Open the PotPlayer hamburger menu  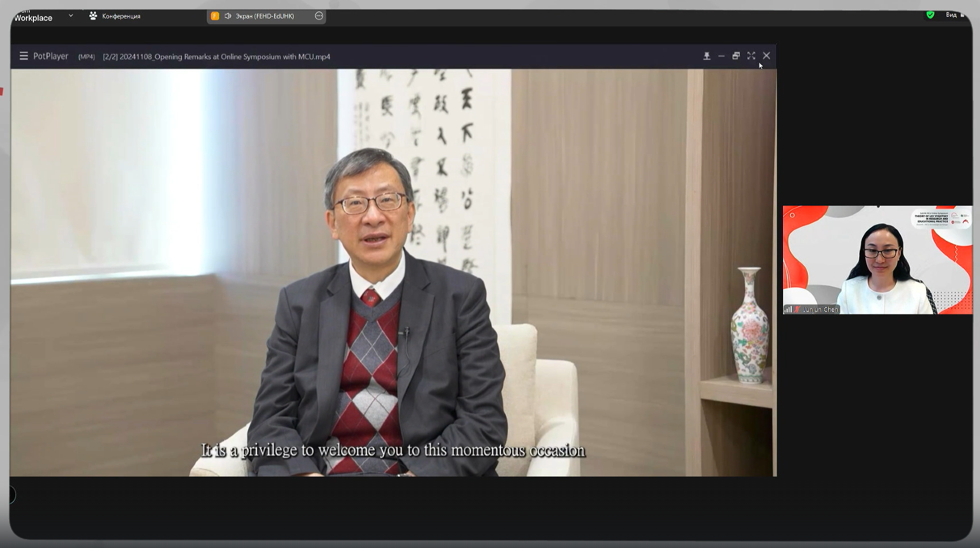click(24, 56)
